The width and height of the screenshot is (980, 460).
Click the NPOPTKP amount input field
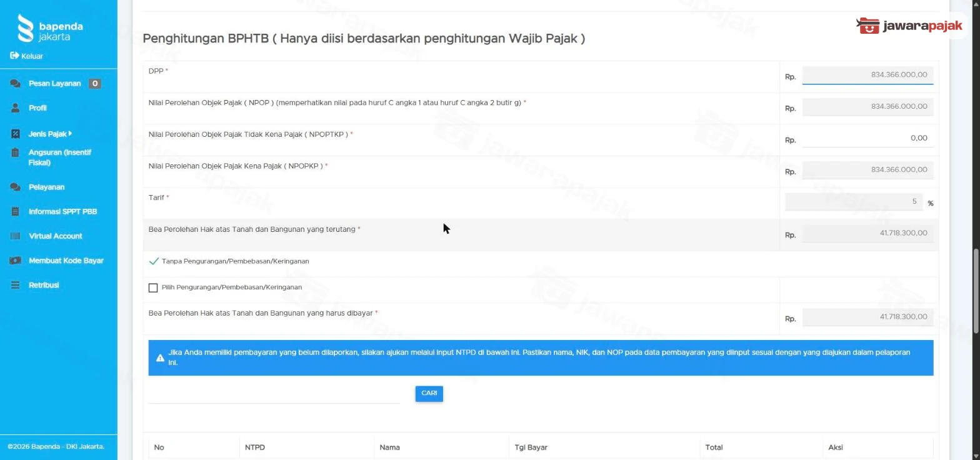(867, 138)
